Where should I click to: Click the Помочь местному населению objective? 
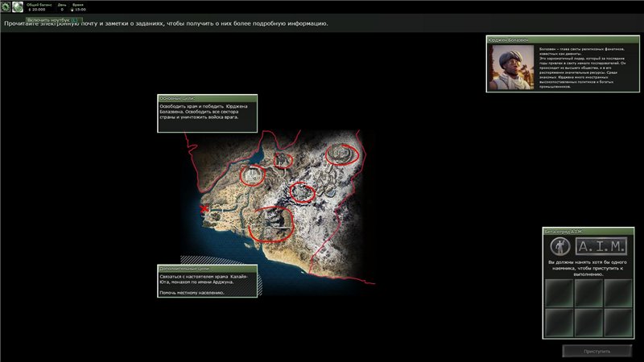point(192,293)
